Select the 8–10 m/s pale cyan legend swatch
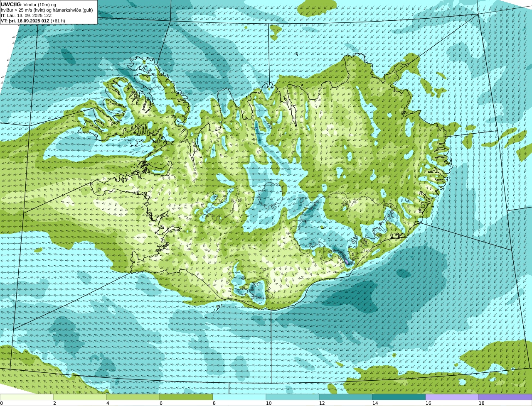This screenshot has height=406, width=532. click(x=239, y=397)
